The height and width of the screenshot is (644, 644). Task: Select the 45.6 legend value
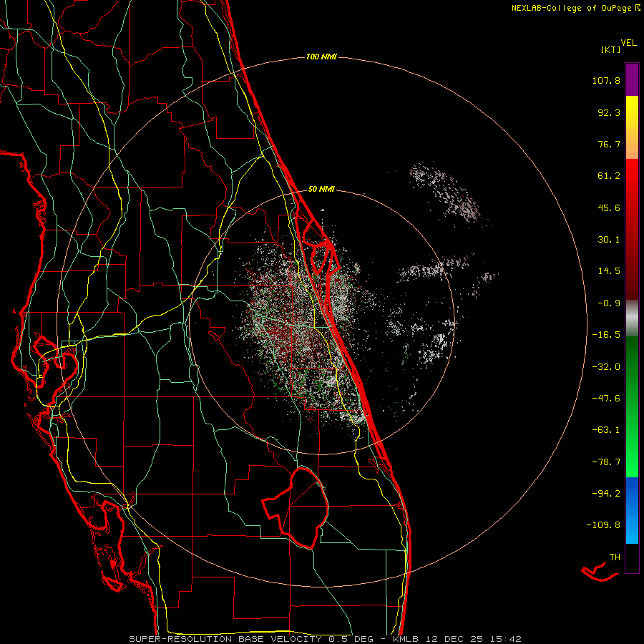tap(609, 208)
